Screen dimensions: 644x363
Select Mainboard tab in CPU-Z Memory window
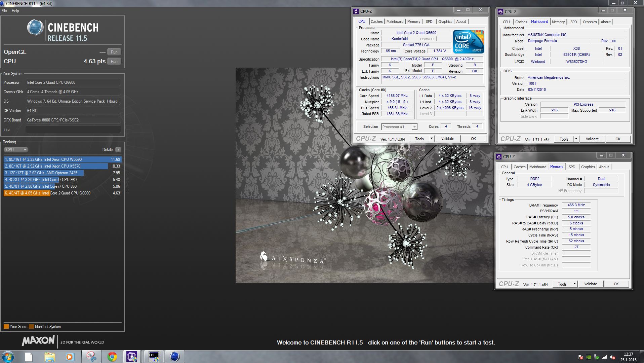(x=537, y=167)
